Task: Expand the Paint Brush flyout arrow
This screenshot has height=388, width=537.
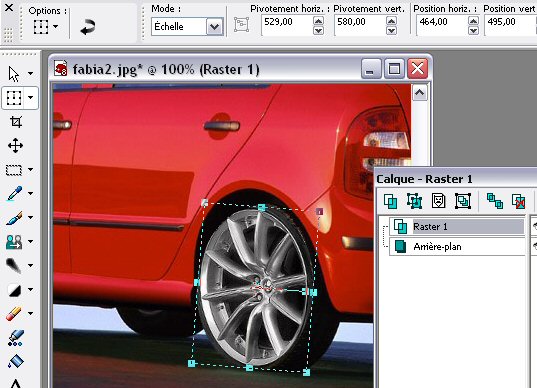Action: [x=30, y=217]
